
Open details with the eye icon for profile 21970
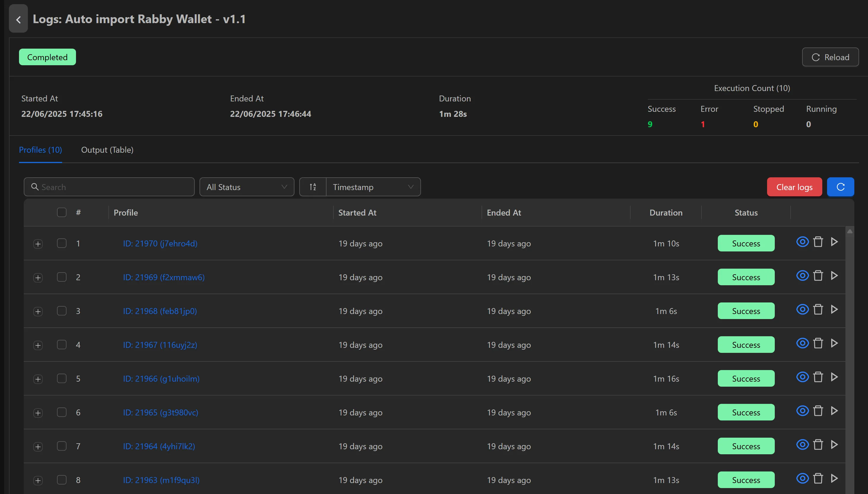[802, 242]
